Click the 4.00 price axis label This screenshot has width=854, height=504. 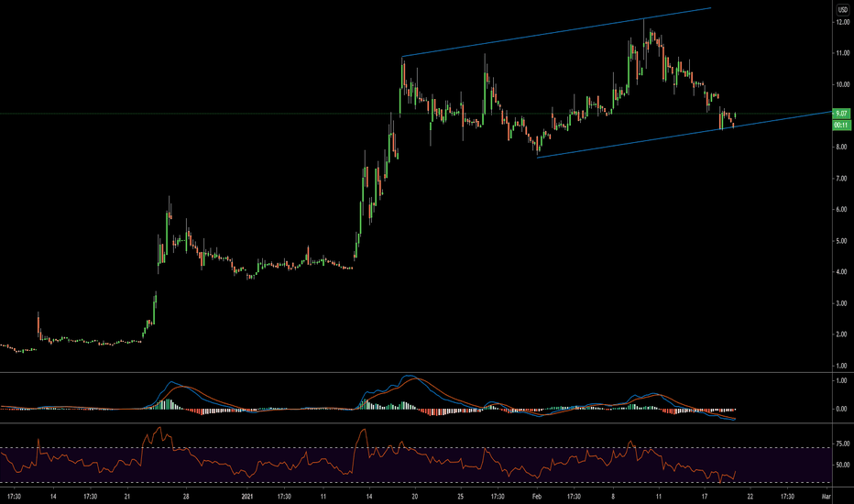point(842,272)
